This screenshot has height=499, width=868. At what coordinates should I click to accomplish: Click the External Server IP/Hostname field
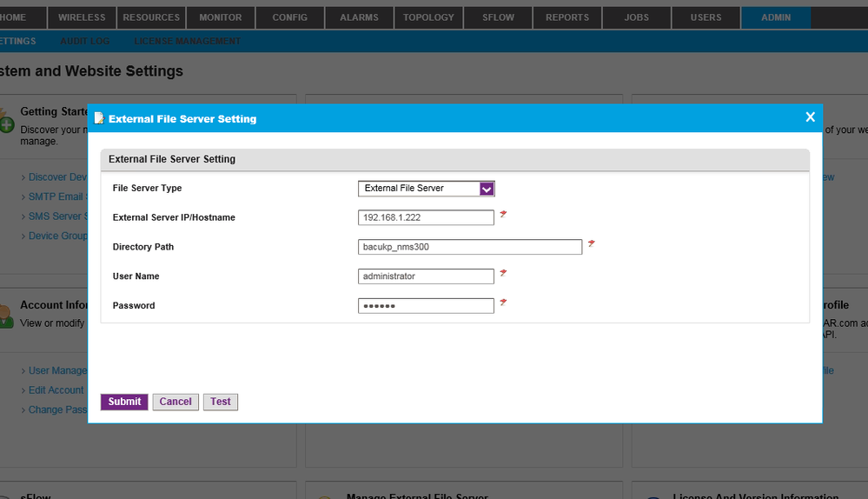426,217
